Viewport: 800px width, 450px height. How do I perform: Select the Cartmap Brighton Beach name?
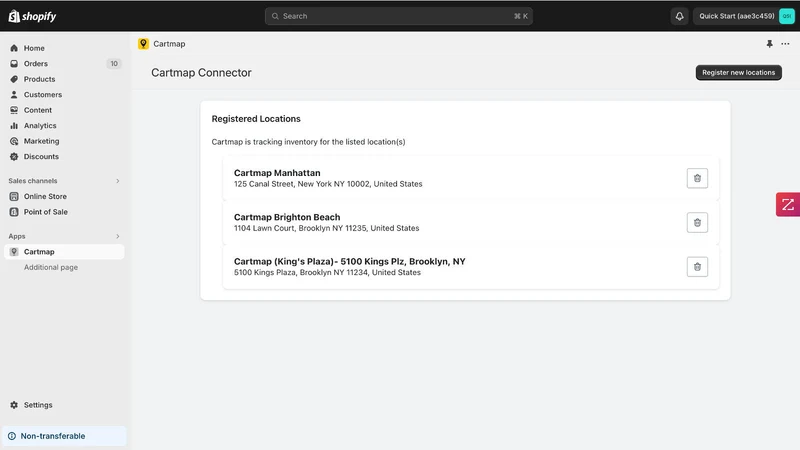(287, 217)
